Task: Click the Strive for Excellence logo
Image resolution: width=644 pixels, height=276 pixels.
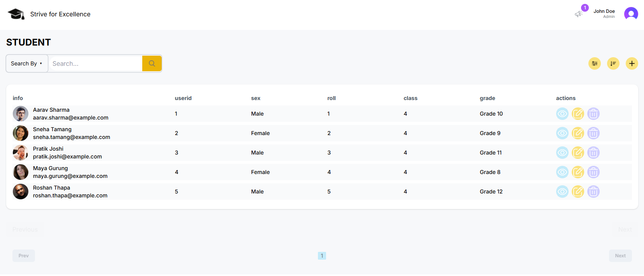Action: click(x=16, y=14)
